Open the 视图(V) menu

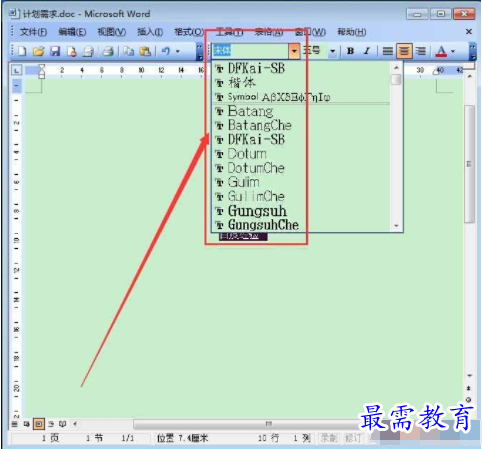pyautogui.click(x=111, y=32)
